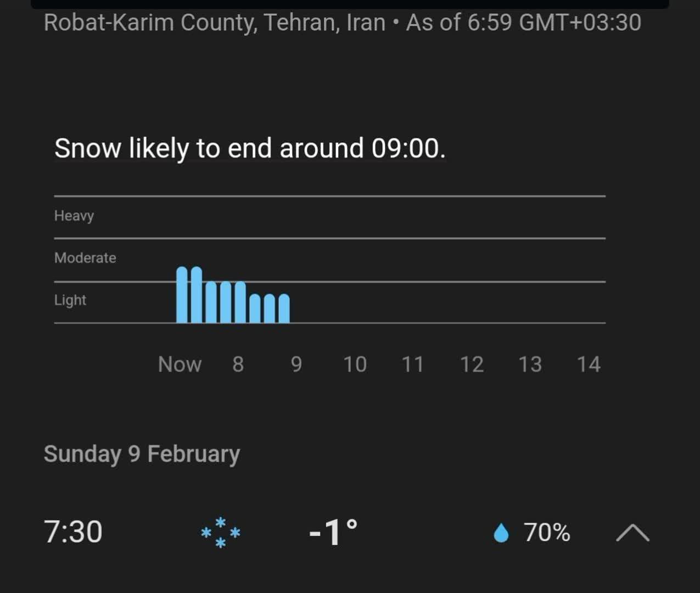The height and width of the screenshot is (593, 700).
Task: Select hour 14 on the snow timeline
Action: [589, 365]
